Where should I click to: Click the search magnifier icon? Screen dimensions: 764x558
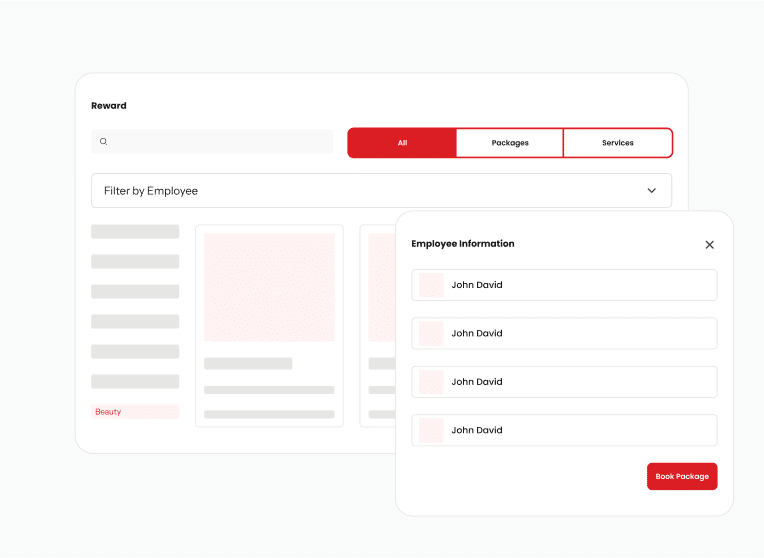pos(103,142)
